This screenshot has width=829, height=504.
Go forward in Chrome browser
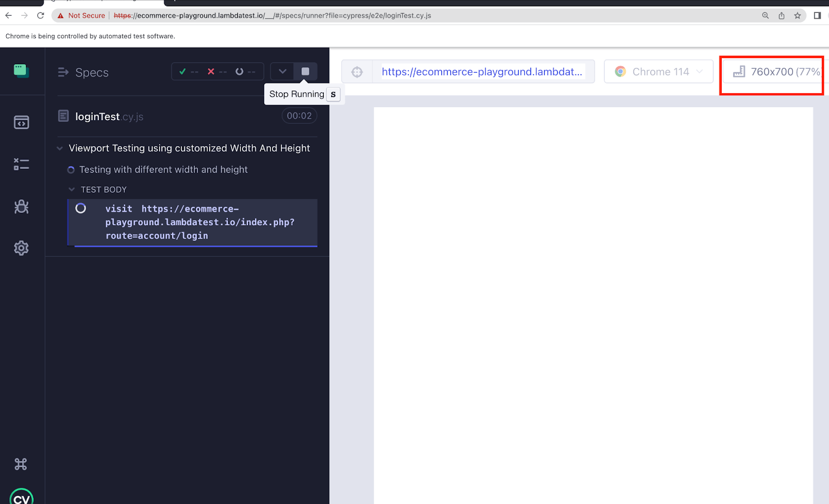tap(24, 16)
